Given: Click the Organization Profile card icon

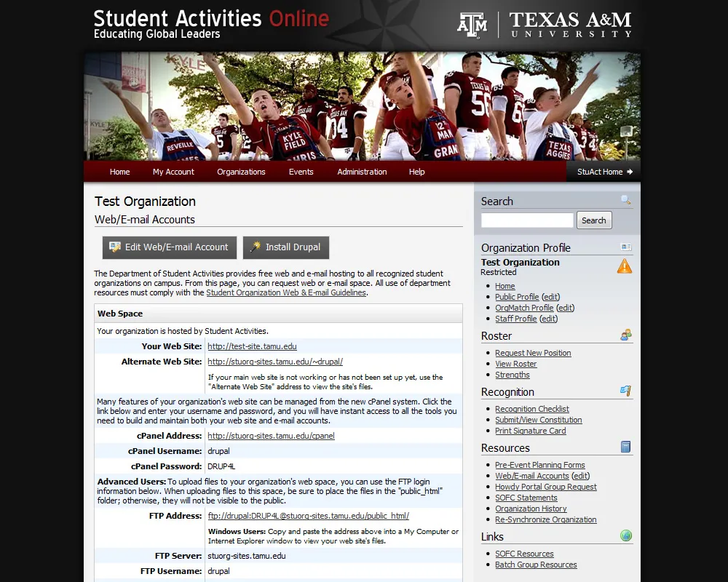Looking at the screenshot, I should 626,247.
